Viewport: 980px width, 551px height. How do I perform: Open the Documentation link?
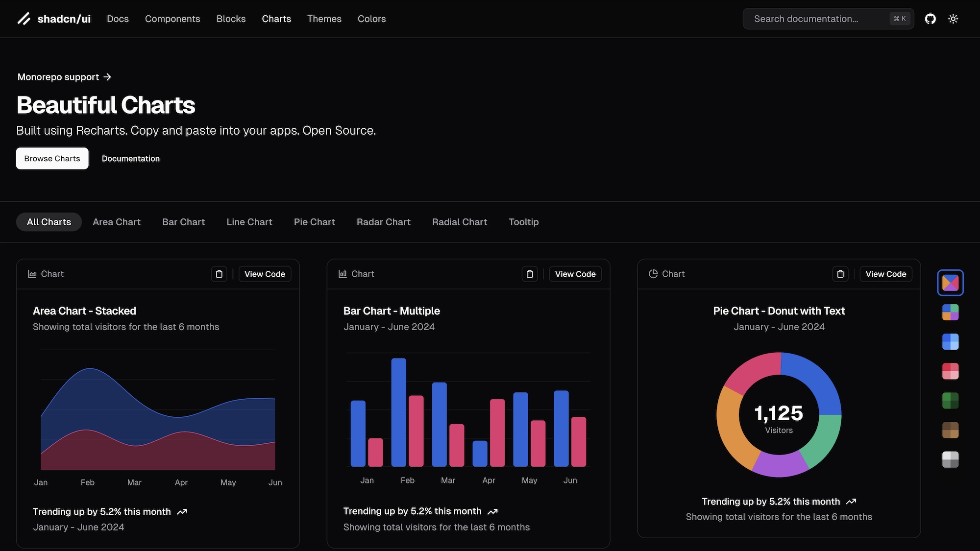click(130, 158)
